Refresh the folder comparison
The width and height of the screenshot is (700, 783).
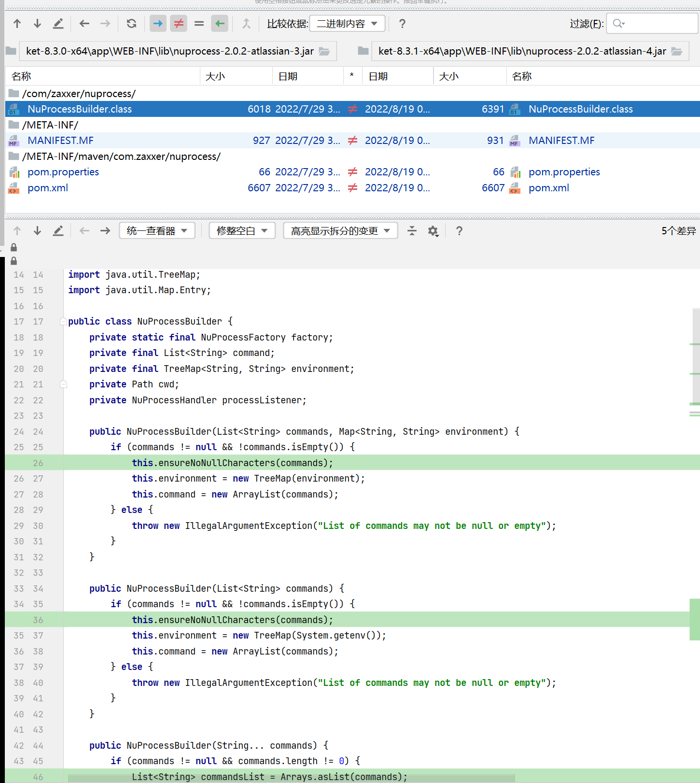click(131, 24)
